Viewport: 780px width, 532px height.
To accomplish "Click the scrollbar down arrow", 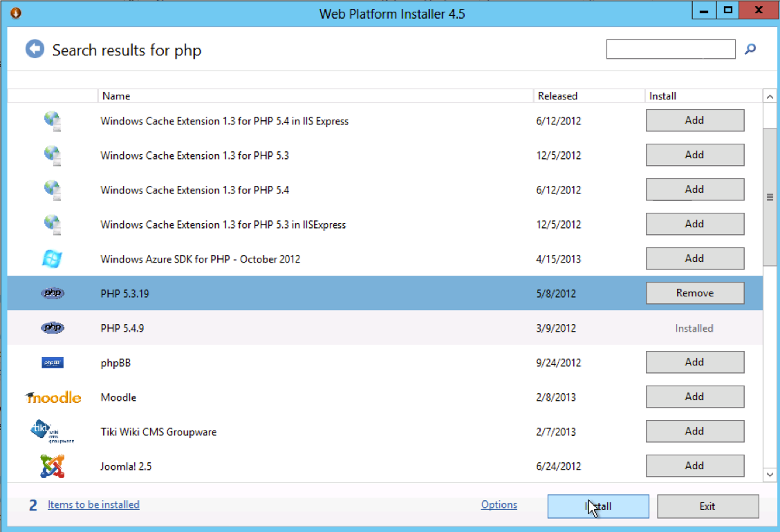I will coord(770,475).
